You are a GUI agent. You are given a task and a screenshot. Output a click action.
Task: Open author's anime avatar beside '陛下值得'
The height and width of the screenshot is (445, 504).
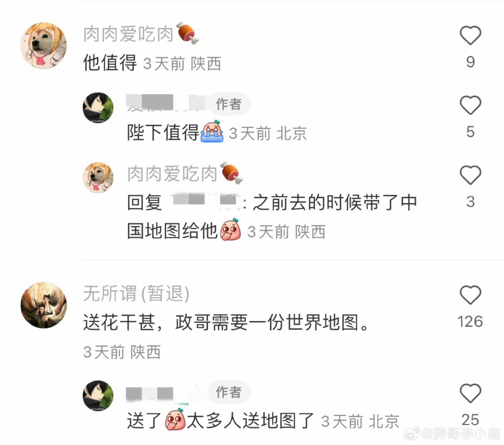pos(98,108)
